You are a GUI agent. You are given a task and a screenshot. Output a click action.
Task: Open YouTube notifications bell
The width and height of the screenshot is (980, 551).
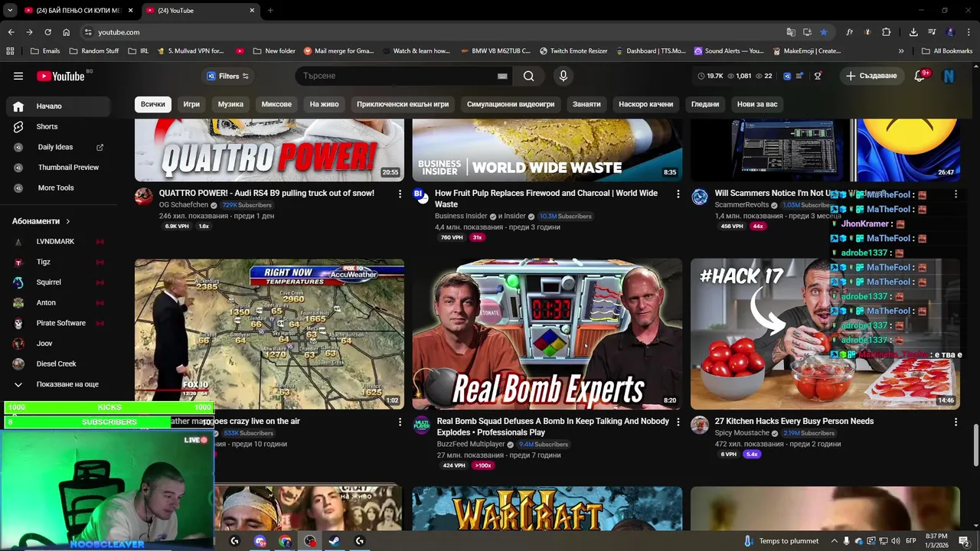point(920,76)
